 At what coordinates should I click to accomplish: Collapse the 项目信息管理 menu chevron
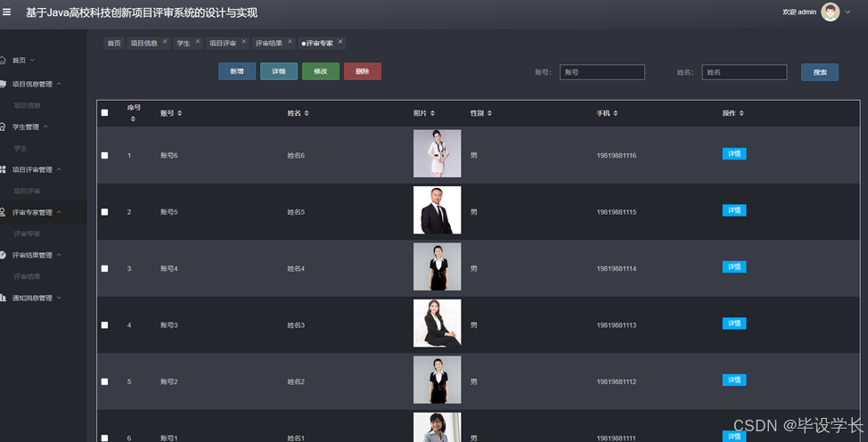[x=59, y=84]
